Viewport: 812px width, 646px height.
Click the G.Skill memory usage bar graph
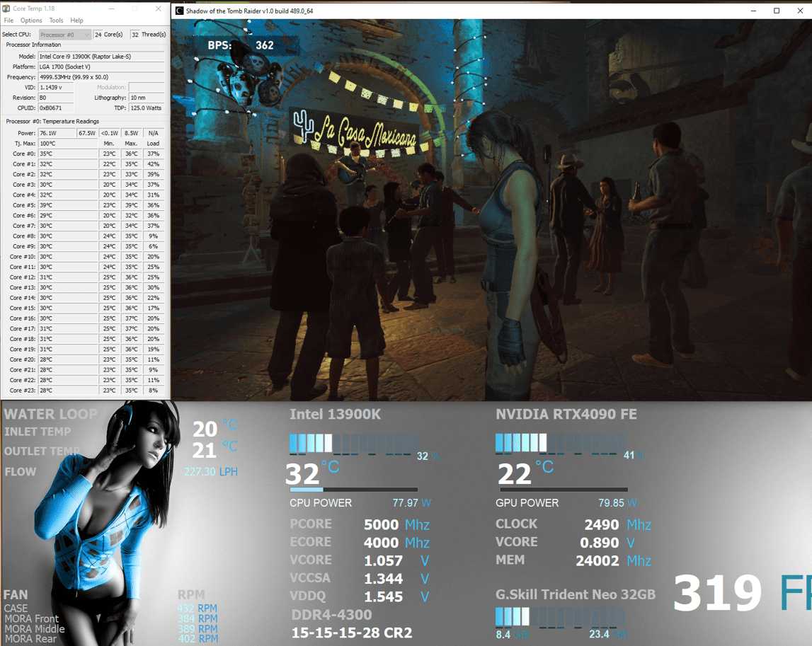pyautogui.click(x=560, y=618)
